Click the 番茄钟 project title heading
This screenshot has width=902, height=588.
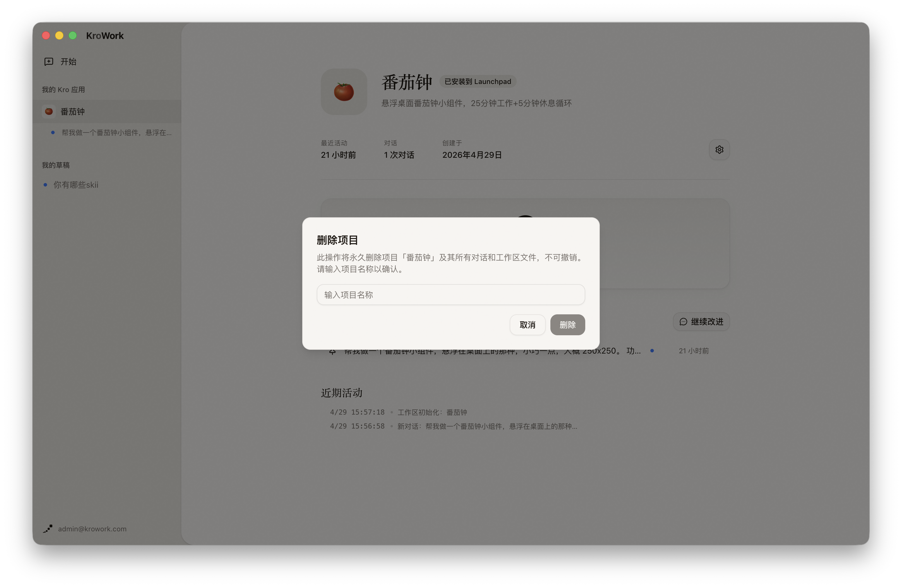[x=407, y=82]
